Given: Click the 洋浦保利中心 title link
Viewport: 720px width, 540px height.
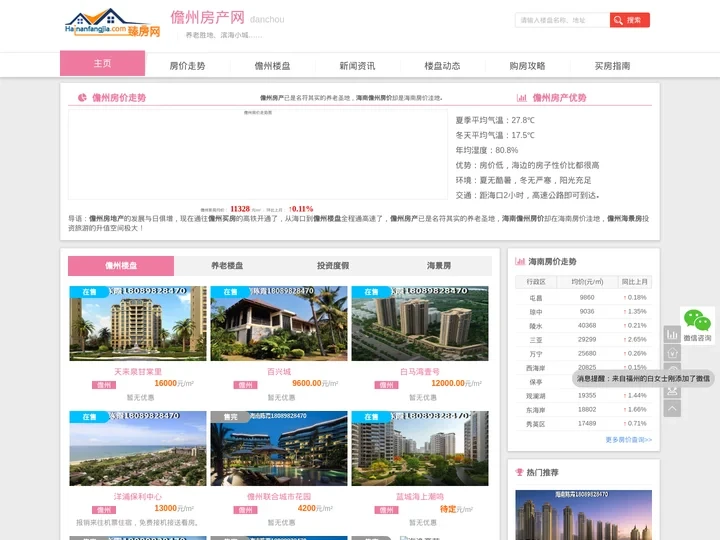Looking at the screenshot, I should (138, 496).
